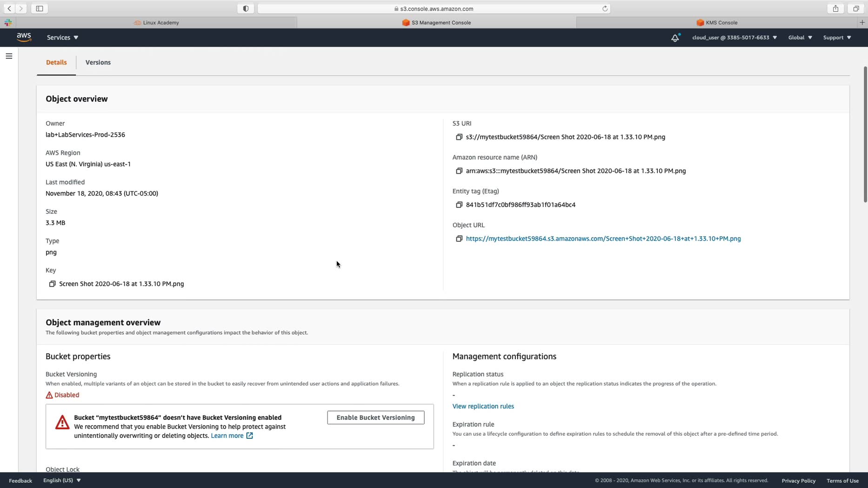Follow the Learn more link
The width and height of the screenshot is (868, 488).
coord(227,436)
